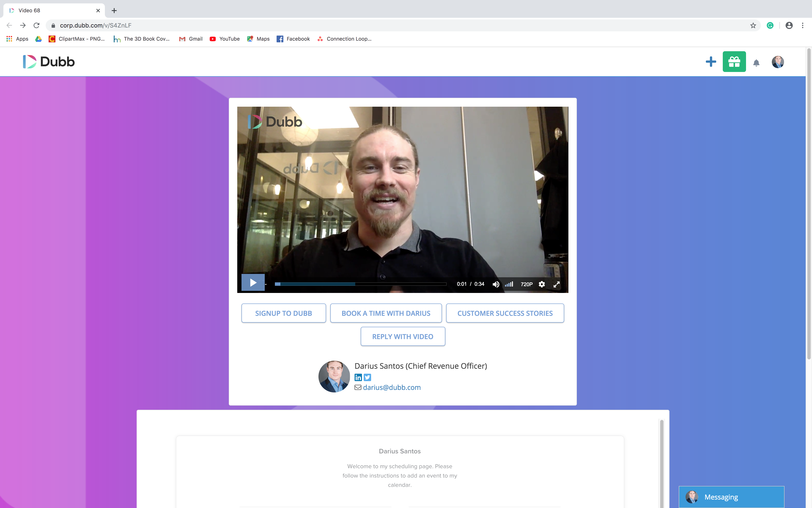This screenshot has height=508, width=812.
Task: Open CUSTOMER SUCCESS STORIES
Action: click(x=505, y=313)
